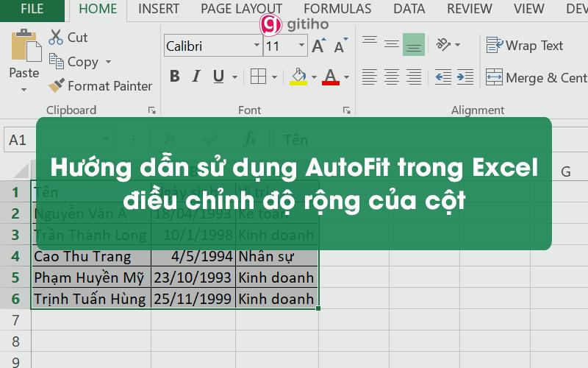Viewport: 588px width, 368px height.
Task: Open the Font Color dropdown arrow
Action: click(346, 77)
